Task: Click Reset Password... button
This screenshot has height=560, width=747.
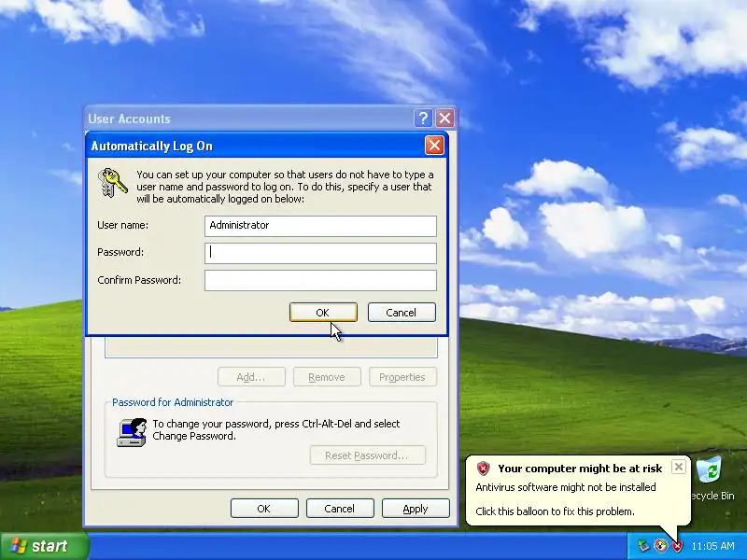Action: (367, 455)
